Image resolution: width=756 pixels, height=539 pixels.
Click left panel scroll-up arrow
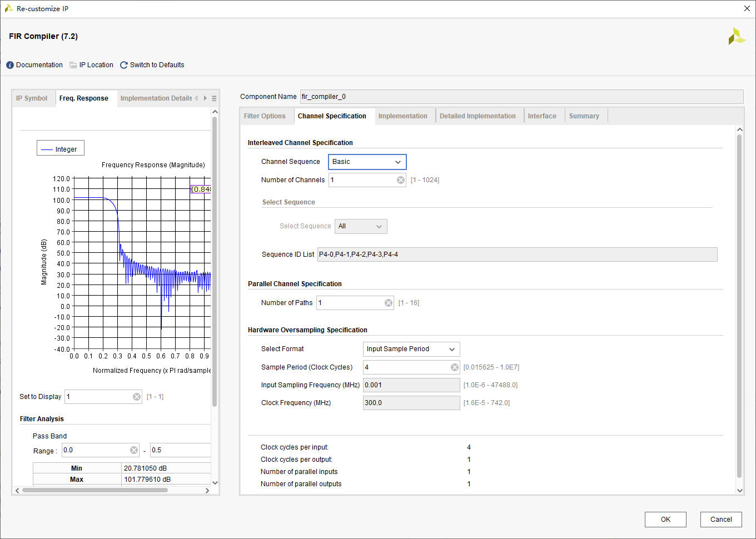[x=215, y=112]
